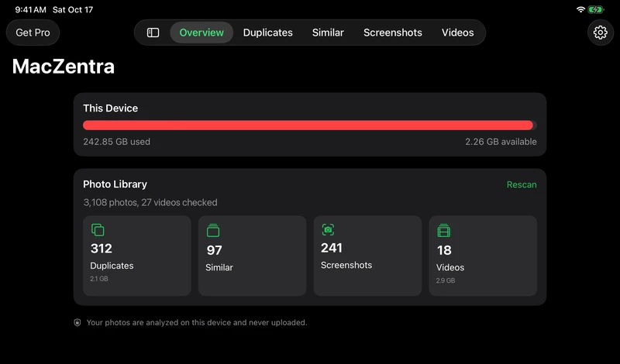Click the This Device heading
620x364 pixels.
(110, 108)
